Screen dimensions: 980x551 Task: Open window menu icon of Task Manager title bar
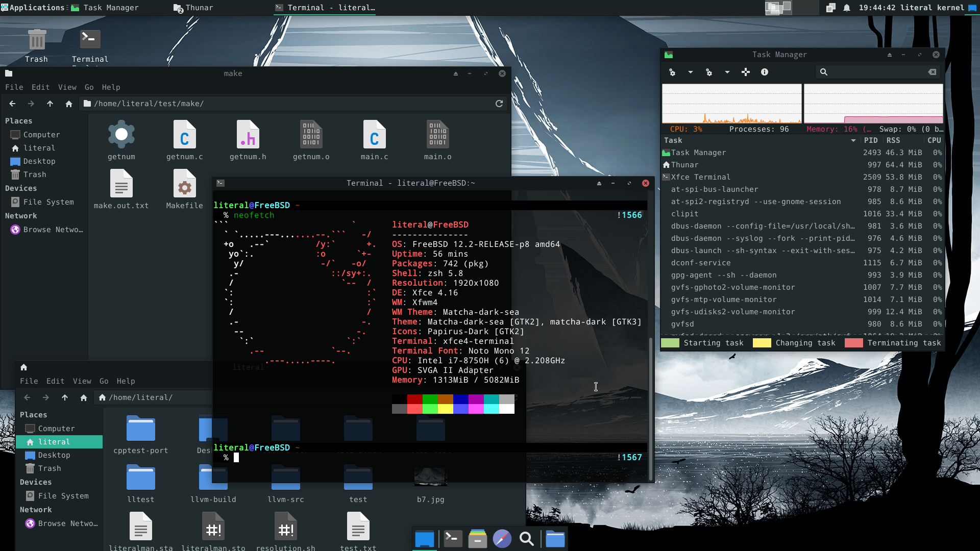coord(669,55)
